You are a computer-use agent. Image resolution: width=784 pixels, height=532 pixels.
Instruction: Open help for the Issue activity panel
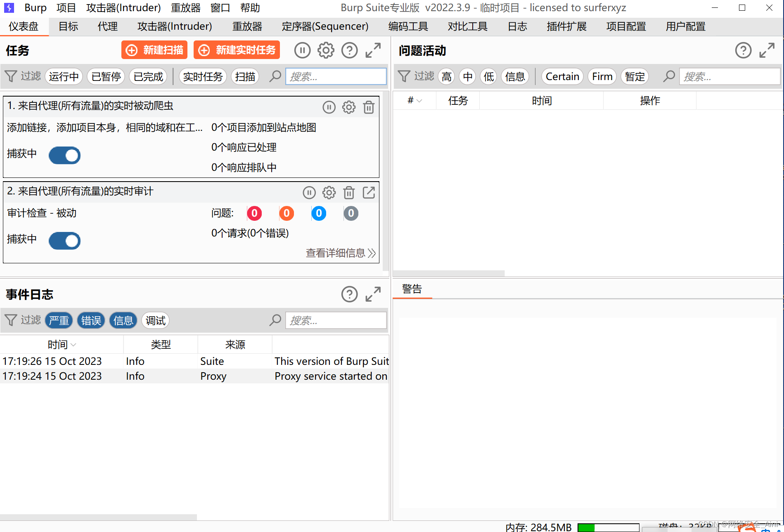[x=743, y=50]
